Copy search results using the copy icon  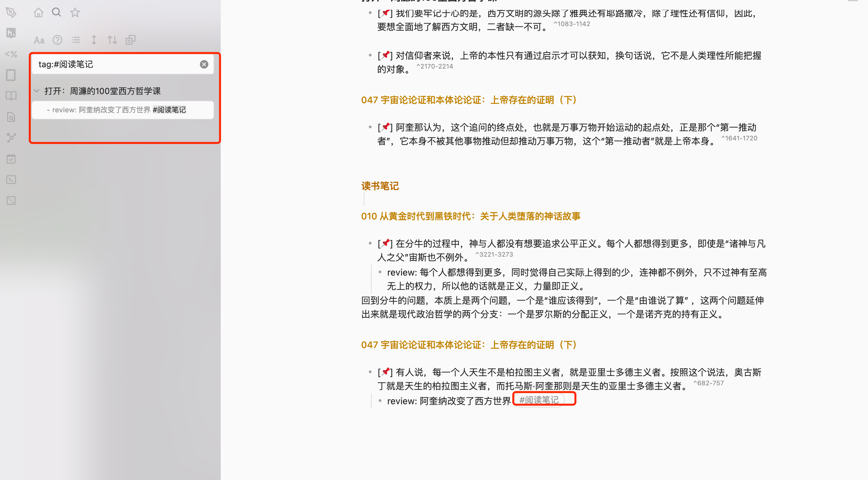[131, 40]
